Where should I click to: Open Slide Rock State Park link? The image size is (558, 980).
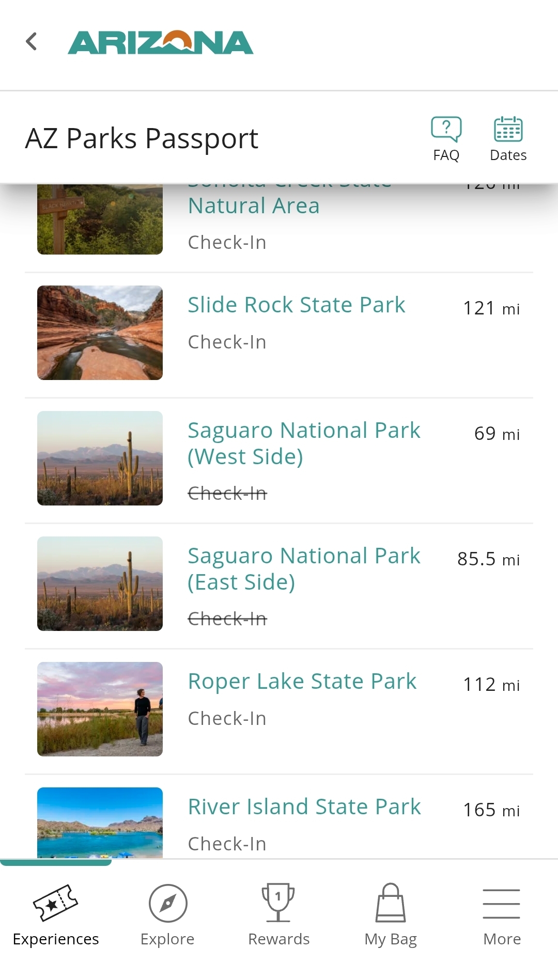point(297,305)
